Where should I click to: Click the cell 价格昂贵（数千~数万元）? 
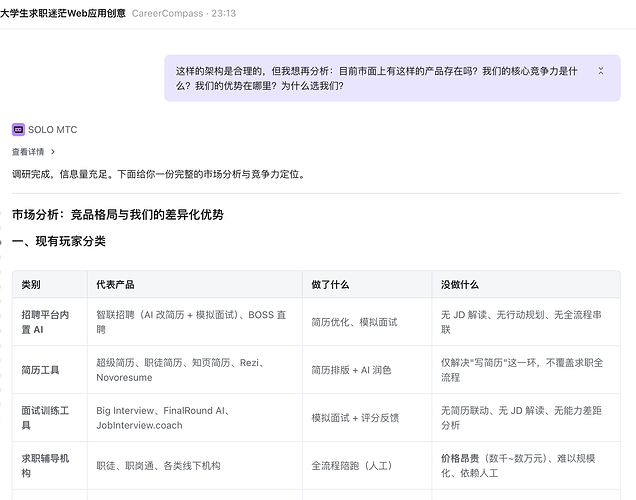click(526, 466)
